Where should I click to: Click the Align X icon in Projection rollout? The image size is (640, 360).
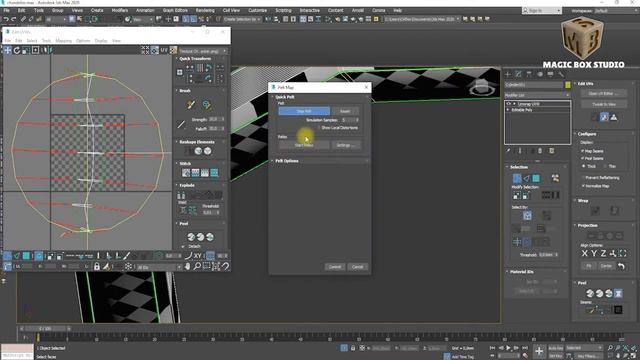pyautogui.click(x=584, y=253)
